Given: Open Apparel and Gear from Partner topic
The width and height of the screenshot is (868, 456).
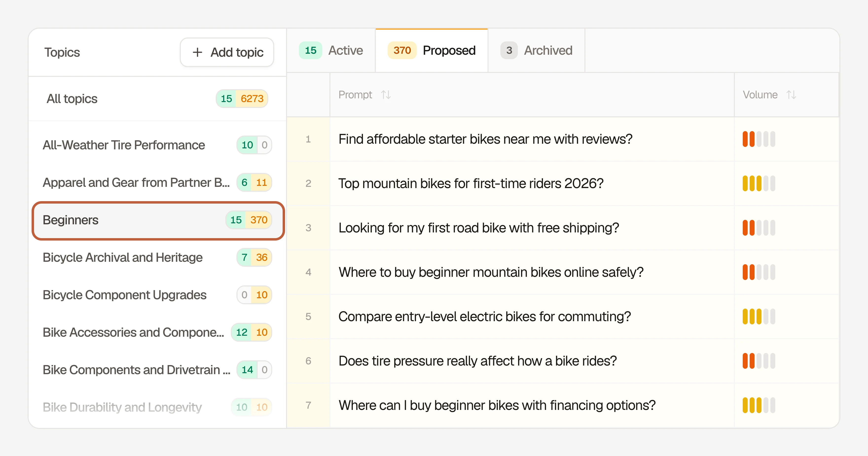Looking at the screenshot, I should point(157,183).
